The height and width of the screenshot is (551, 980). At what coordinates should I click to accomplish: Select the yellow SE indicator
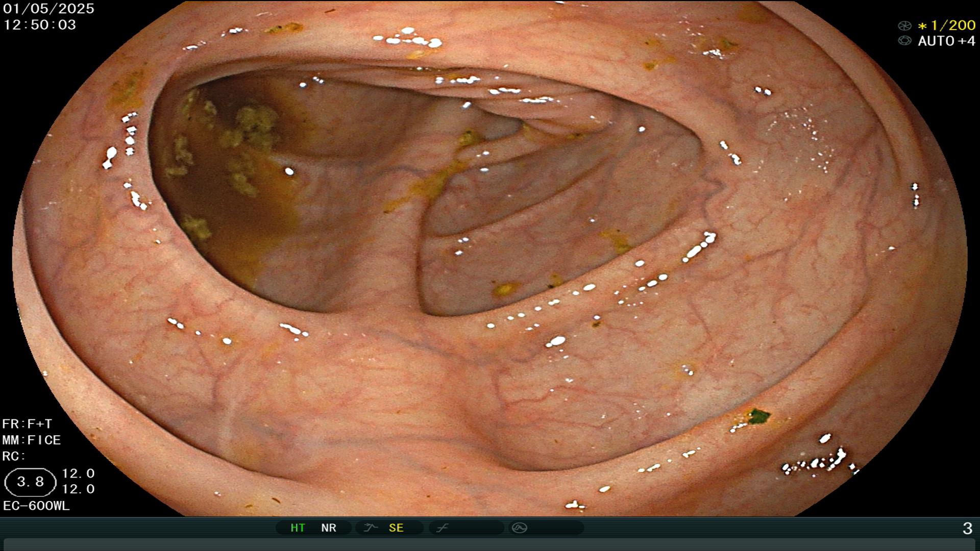click(x=396, y=528)
